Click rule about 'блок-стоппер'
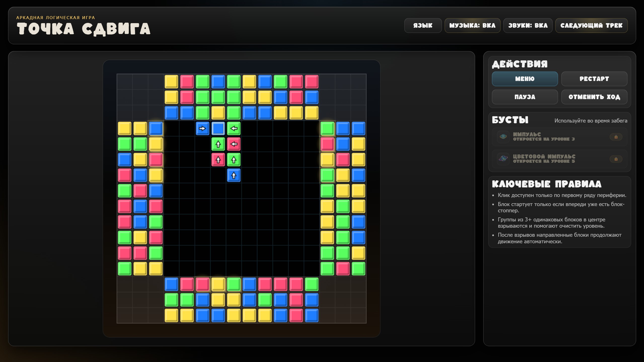644x362 pixels. pyautogui.click(x=561, y=207)
